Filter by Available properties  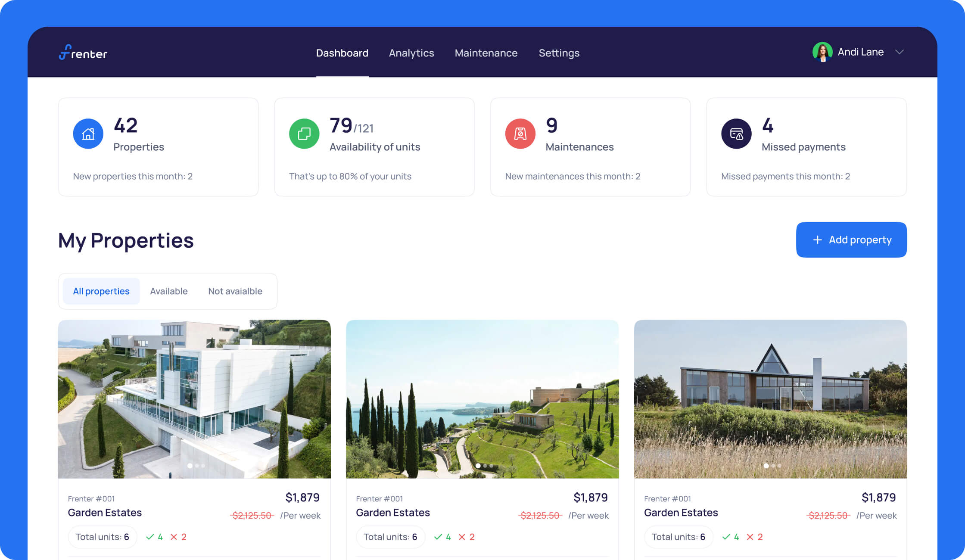click(169, 291)
